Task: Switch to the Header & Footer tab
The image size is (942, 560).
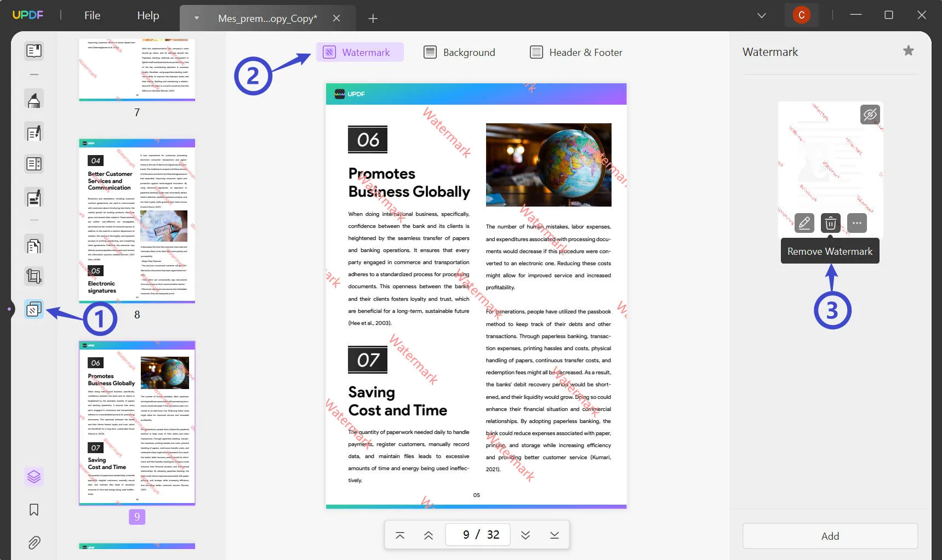Action: tap(576, 52)
